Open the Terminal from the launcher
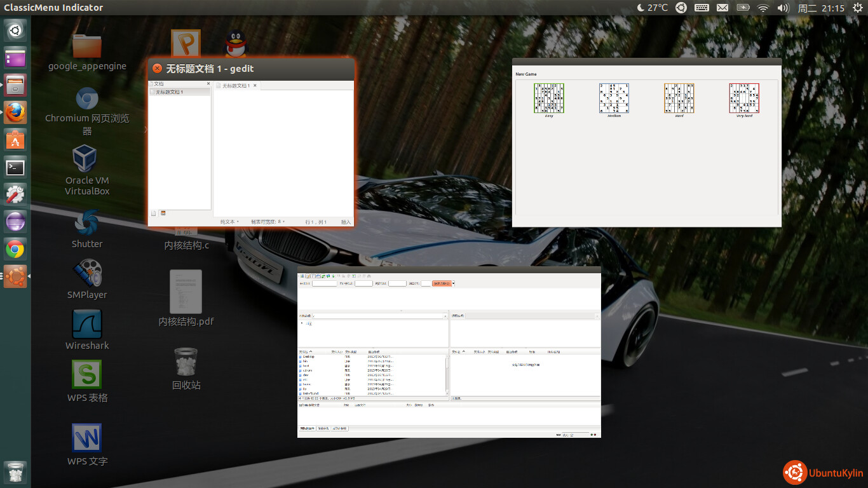 15,167
